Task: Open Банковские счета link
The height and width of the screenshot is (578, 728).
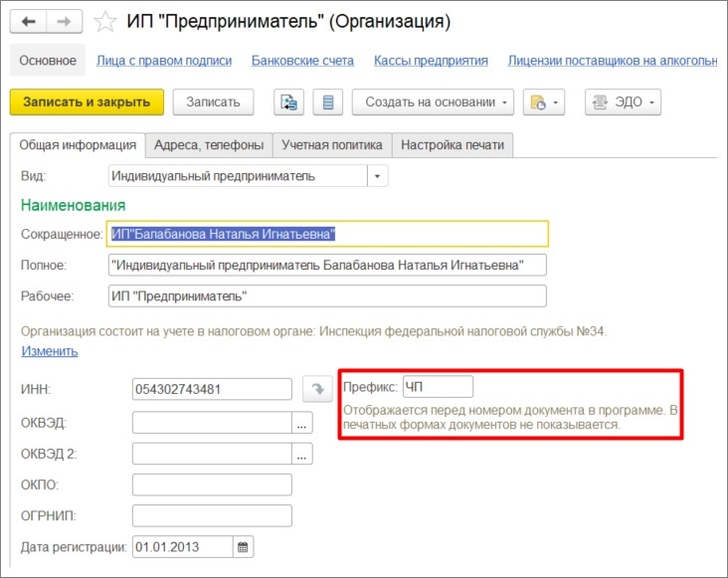Action: (302, 61)
